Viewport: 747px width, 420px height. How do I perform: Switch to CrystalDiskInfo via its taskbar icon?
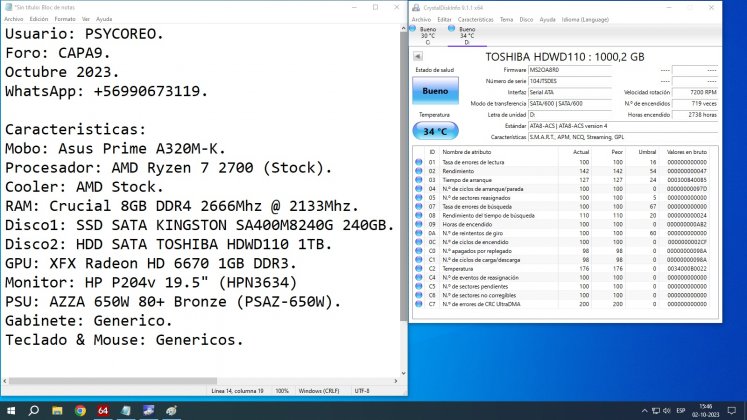pos(149,410)
